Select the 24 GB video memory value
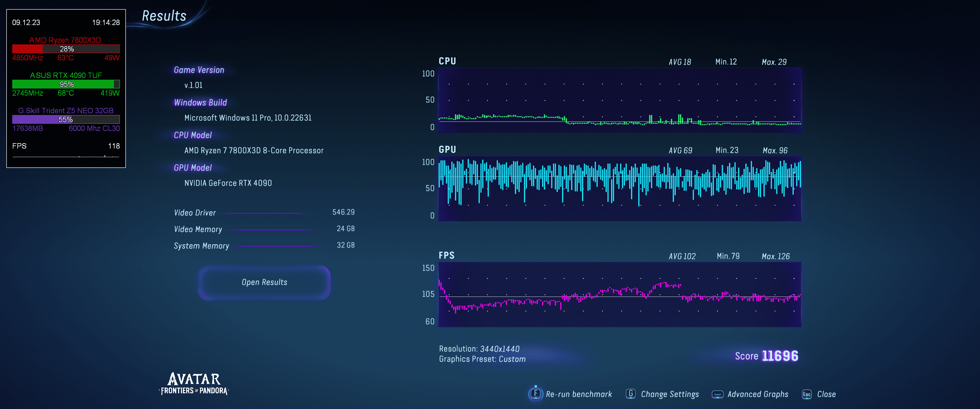 346,229
